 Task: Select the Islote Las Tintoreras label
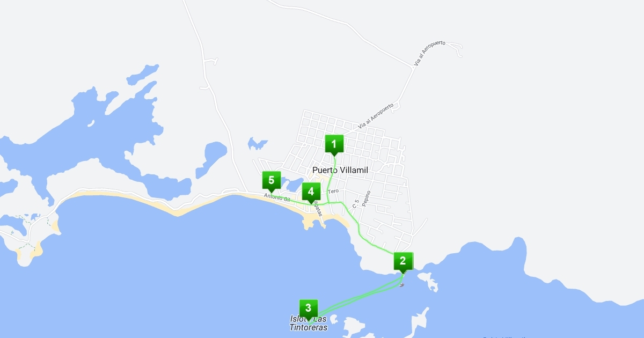(309, 323)
